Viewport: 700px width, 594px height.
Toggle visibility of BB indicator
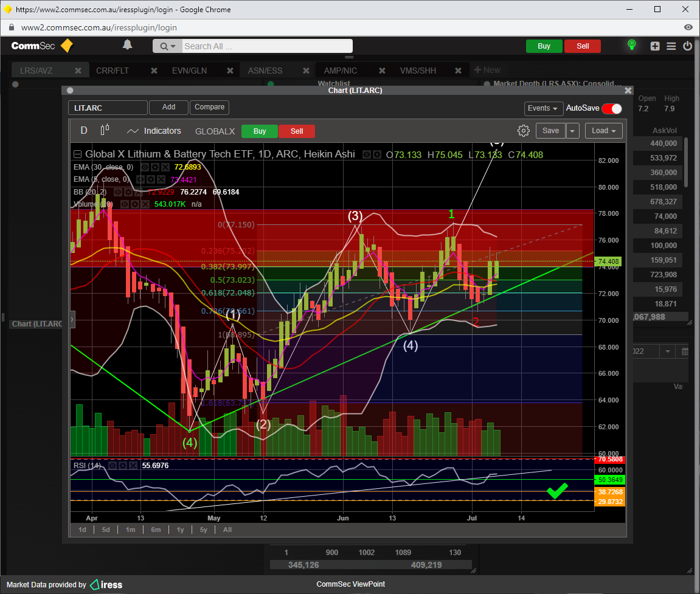point(118,192)
